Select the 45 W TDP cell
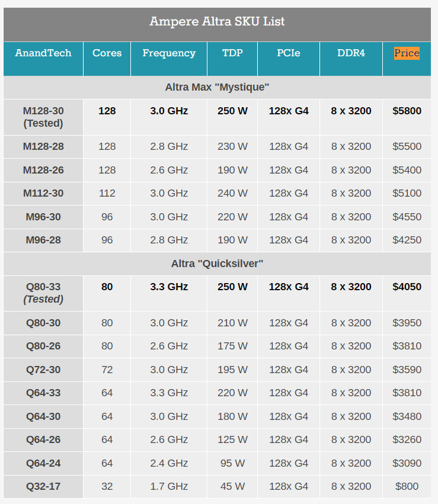 point(232,486)
